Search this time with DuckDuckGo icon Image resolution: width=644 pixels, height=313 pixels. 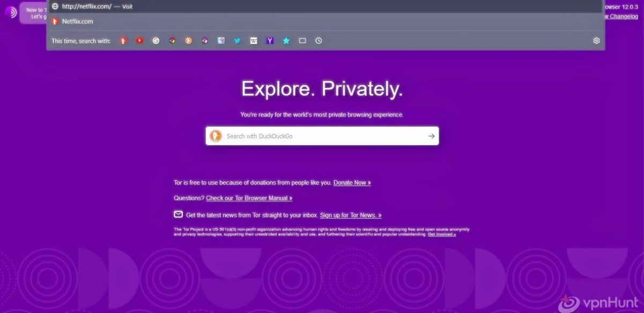[x=123, y=41]
